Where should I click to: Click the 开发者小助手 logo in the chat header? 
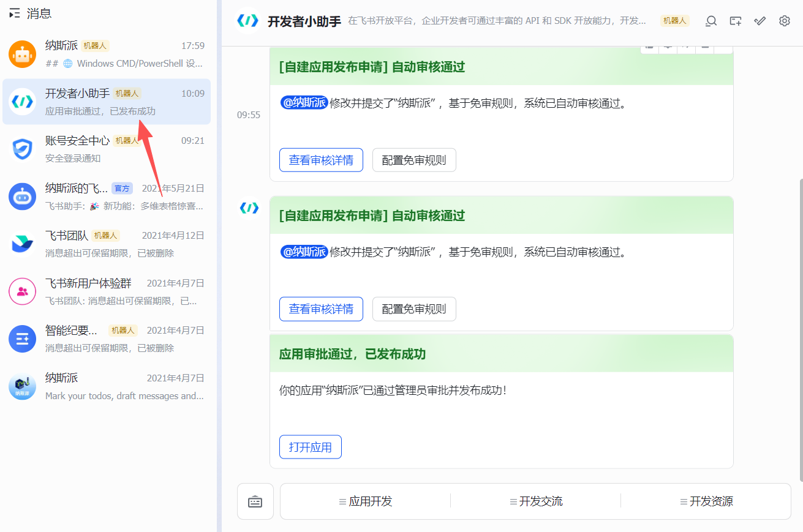click(248, 21)
